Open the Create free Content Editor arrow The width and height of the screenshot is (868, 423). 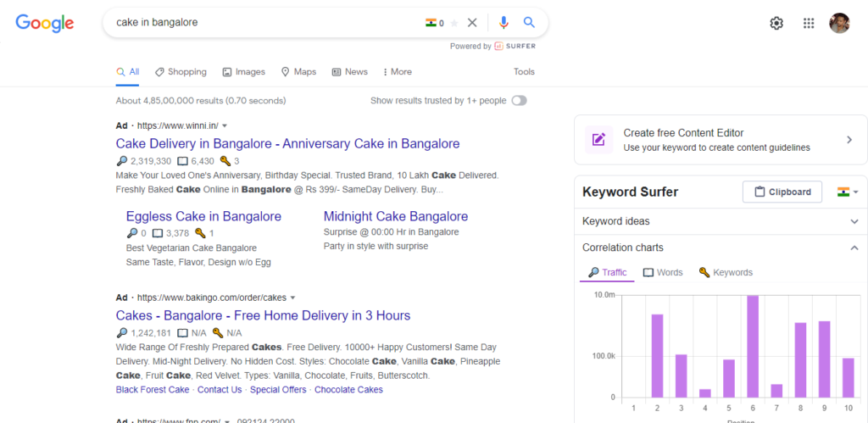tap(849, 140)
